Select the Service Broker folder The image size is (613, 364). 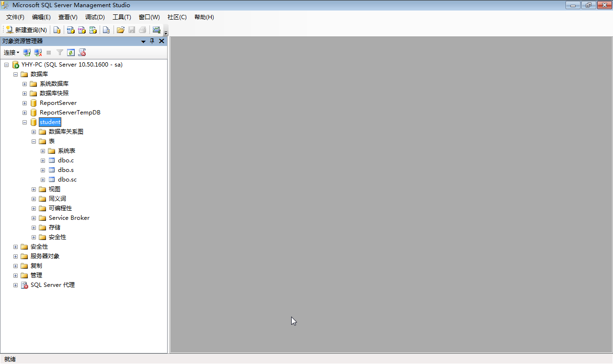69,218
